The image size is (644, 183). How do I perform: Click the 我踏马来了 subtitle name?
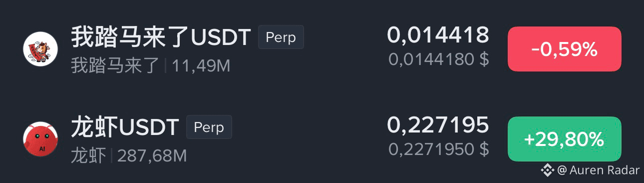point(115,65)
